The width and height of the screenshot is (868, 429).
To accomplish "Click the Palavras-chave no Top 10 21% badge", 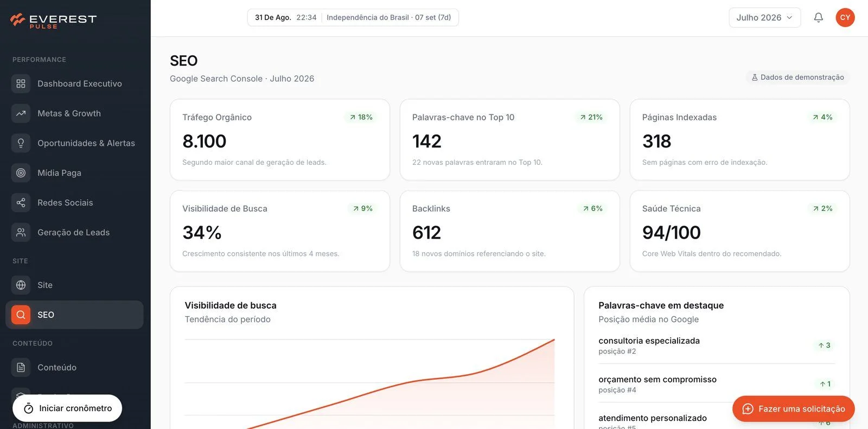I will pos(591,117).
